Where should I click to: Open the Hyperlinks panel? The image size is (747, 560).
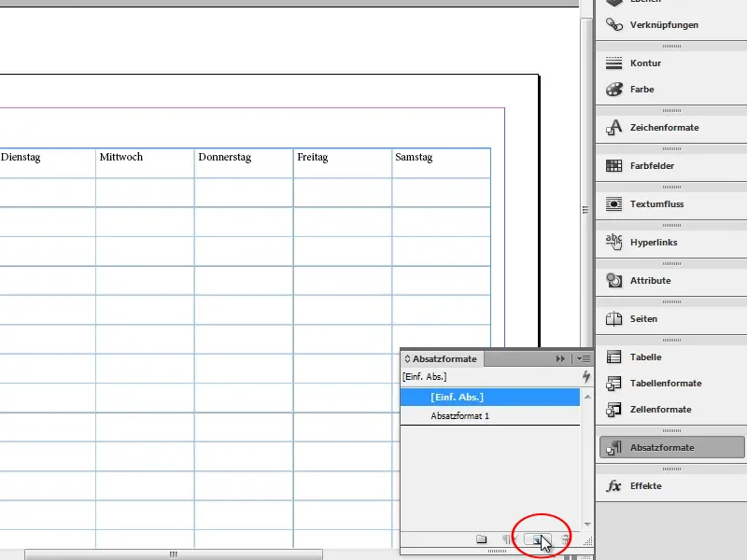click(x=670, y=242)
